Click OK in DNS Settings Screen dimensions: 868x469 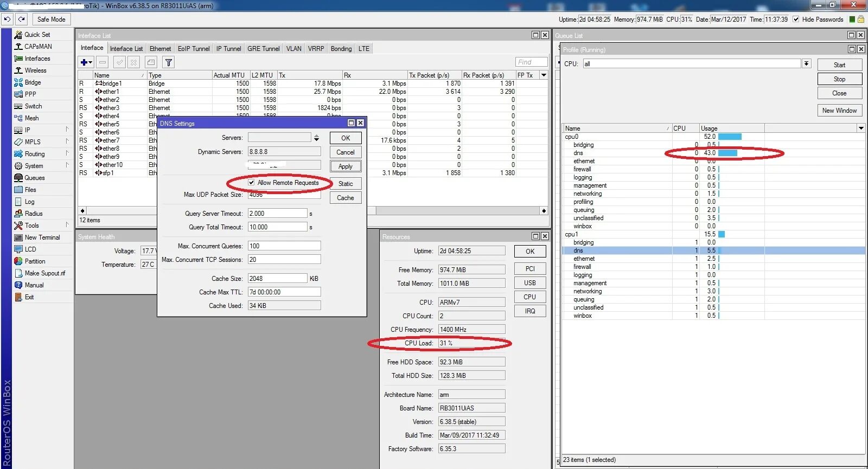click(346, 138)
